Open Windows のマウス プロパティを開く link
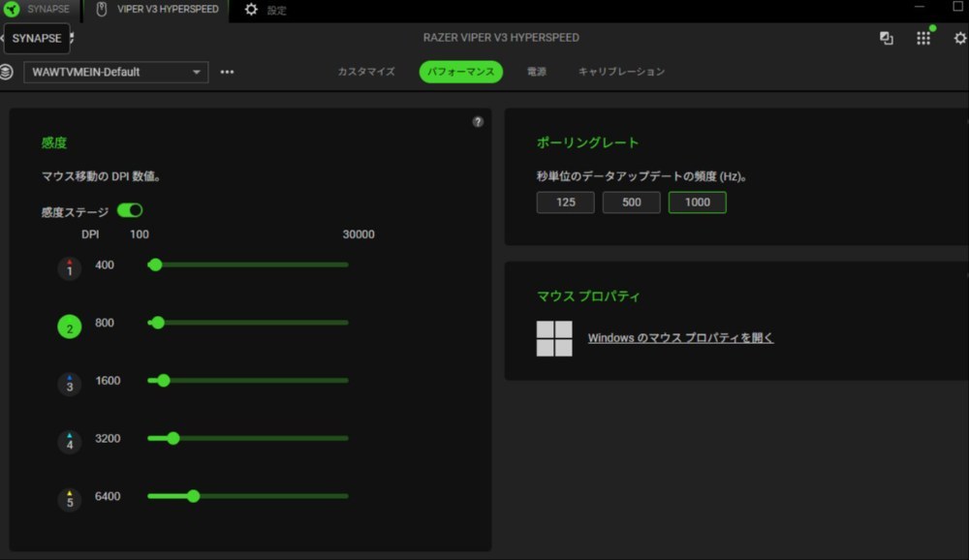Screen dimensions: 969x560 click(680, 337)
